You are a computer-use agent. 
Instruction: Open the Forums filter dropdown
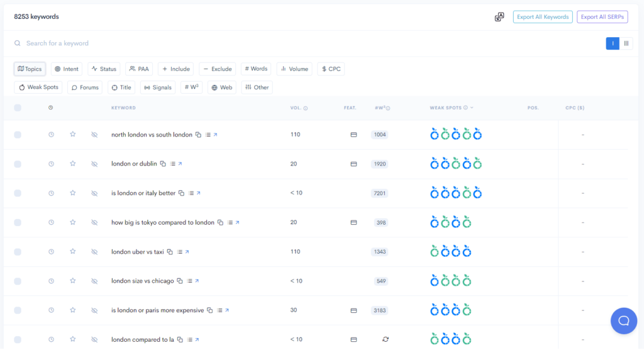pyautogui.click(x=85, y=87)
